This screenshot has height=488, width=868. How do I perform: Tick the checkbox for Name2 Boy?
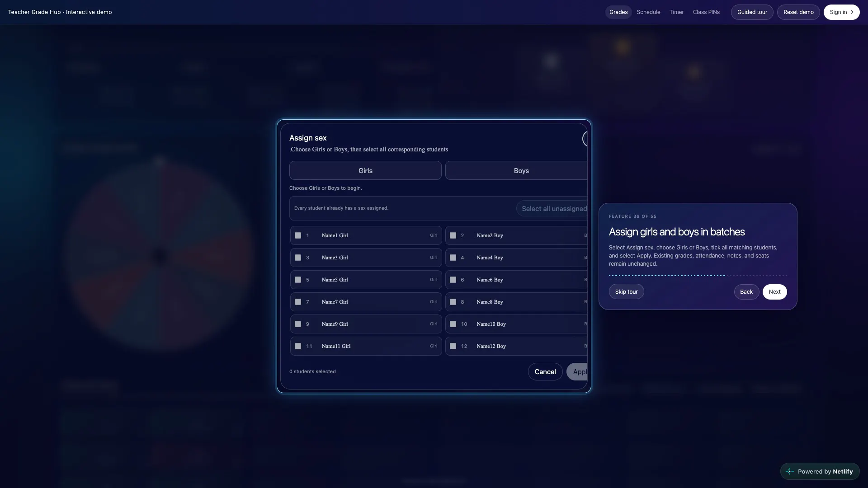point(453,235)
